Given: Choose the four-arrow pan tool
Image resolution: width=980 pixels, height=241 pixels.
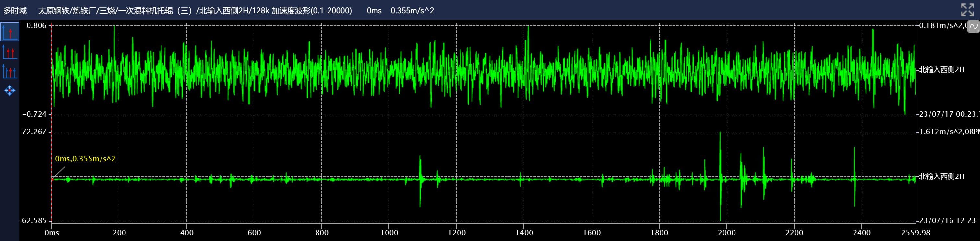Looking at the screenshot, I should [x=9, y=90].
